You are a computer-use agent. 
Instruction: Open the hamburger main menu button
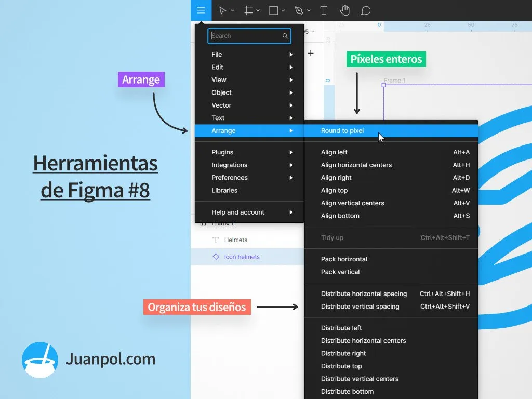[x=201, y=10]
